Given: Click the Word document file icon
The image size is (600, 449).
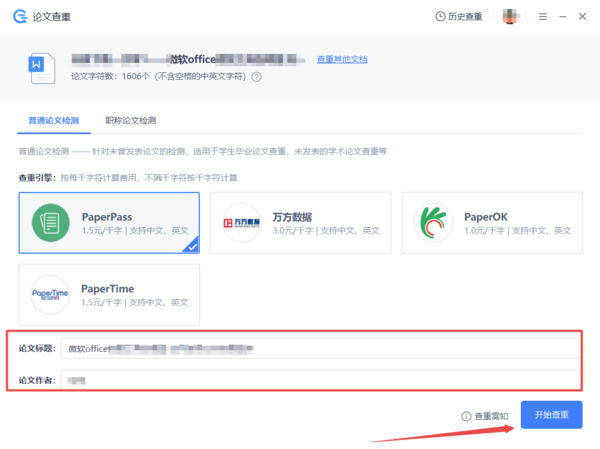Looking at the screenshot, I should tap(42, 69).
